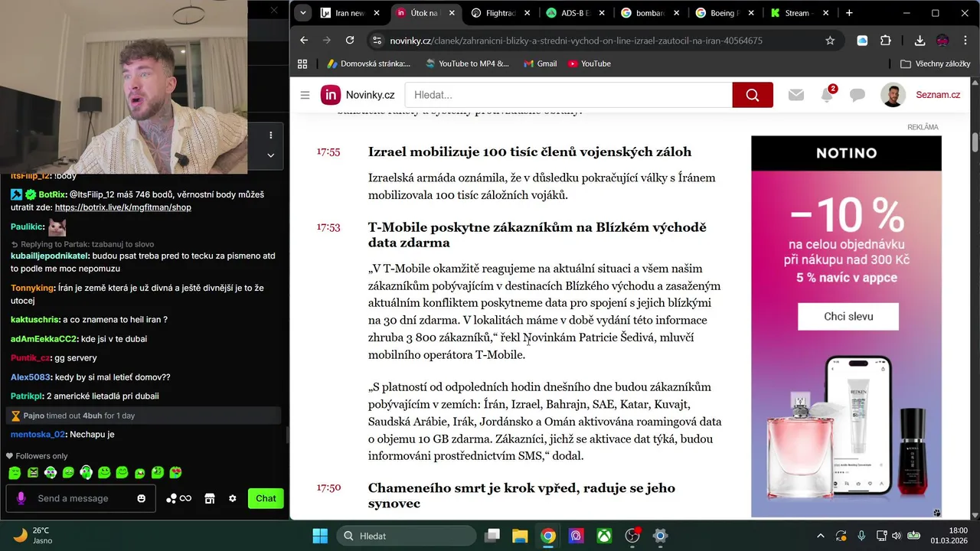Click the Novinky.cz logo
980x551 pixels.
358,95
